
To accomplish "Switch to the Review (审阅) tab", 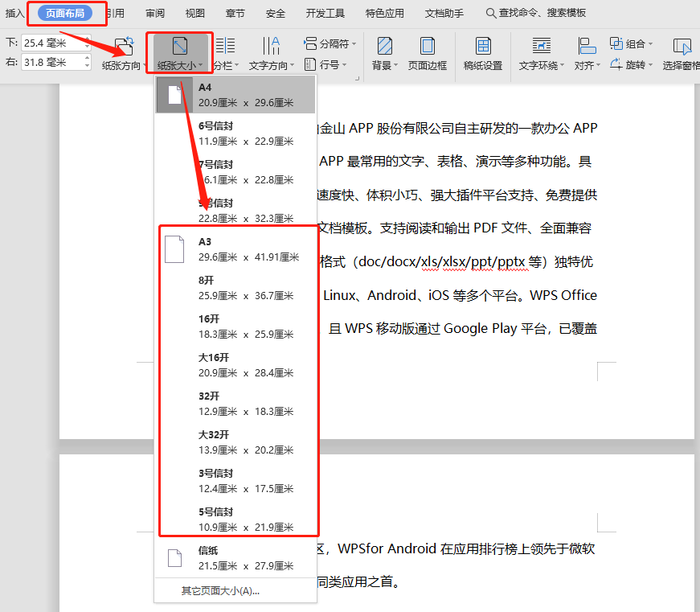I will [x=155, y=13].
